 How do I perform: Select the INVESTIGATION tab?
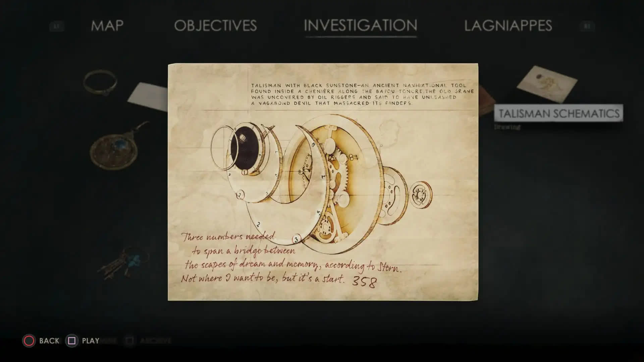[x=361, y=25]
